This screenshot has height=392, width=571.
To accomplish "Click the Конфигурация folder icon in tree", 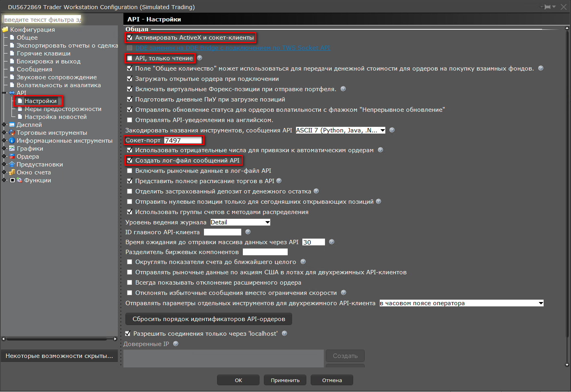I will [x=5, y=29].
